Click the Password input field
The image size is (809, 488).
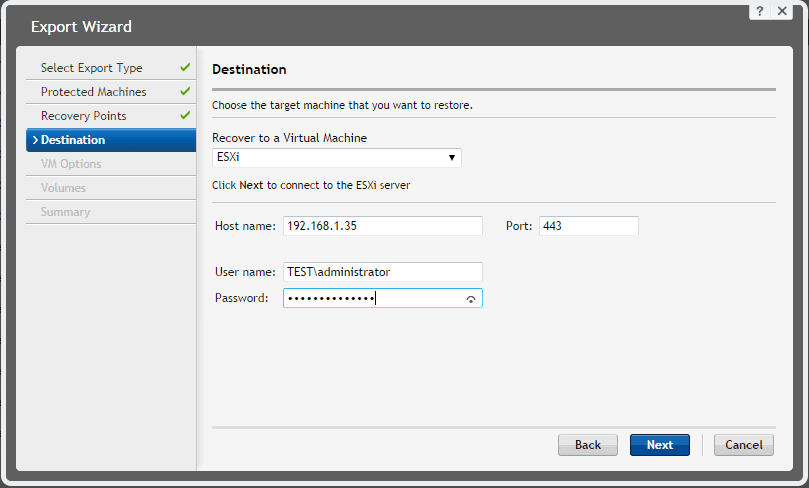(383, 298)
